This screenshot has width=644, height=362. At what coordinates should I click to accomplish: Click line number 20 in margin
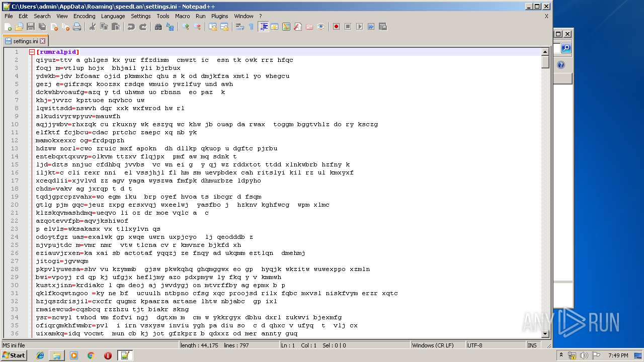pos(15,205)
